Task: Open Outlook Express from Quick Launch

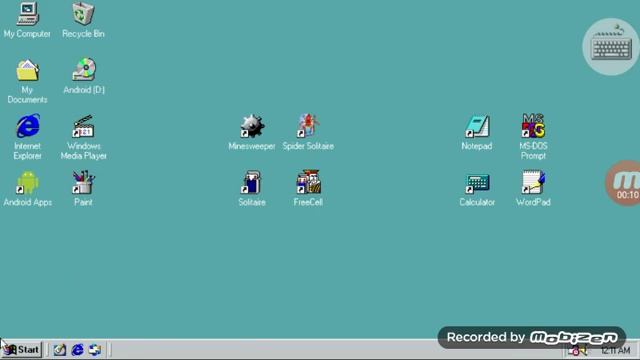Action: (95, 350)
